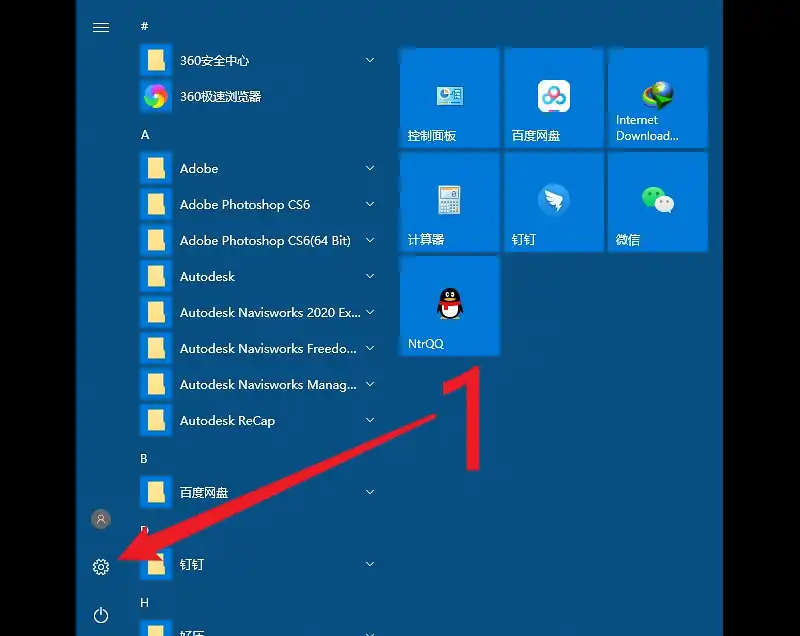Open the Internet Download Manager tile
The height and width of the screenshot is (636, 800).
pos(657,98)
